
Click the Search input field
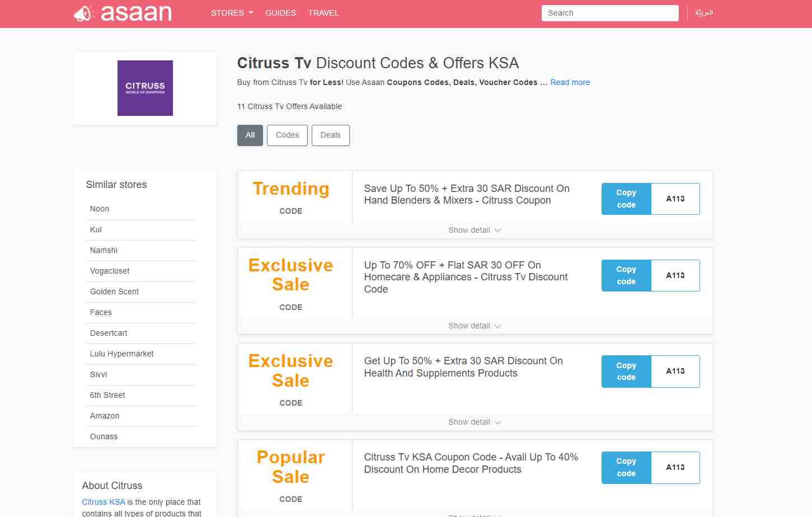pos(609,13)
